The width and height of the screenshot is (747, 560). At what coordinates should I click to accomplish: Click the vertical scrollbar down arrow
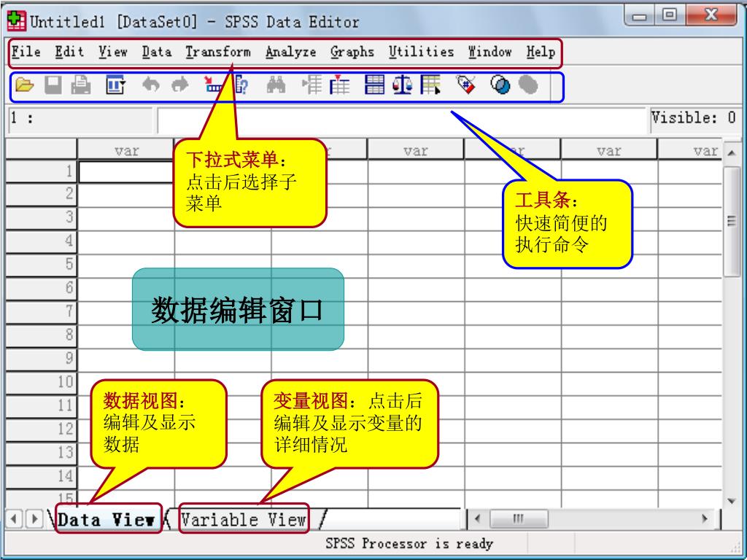tap(732, 500)
